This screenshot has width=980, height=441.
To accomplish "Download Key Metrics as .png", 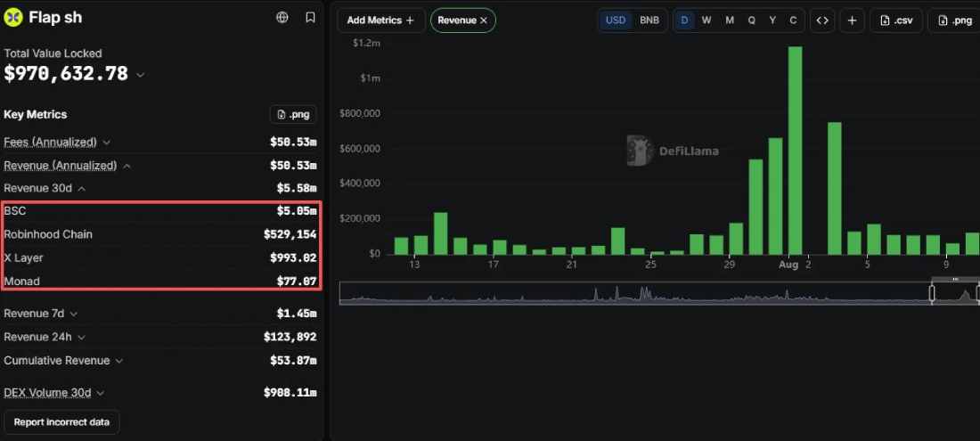I will (294, 114).
